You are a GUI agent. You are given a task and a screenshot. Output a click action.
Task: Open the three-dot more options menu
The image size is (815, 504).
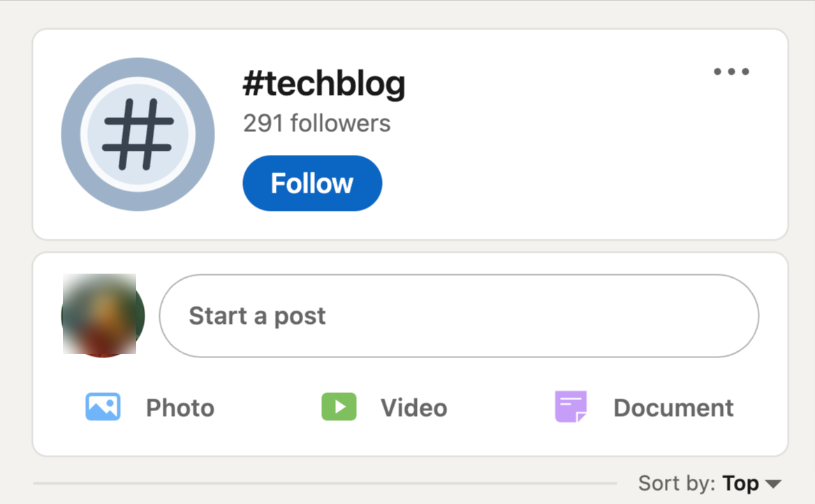(x=731, y=72)
